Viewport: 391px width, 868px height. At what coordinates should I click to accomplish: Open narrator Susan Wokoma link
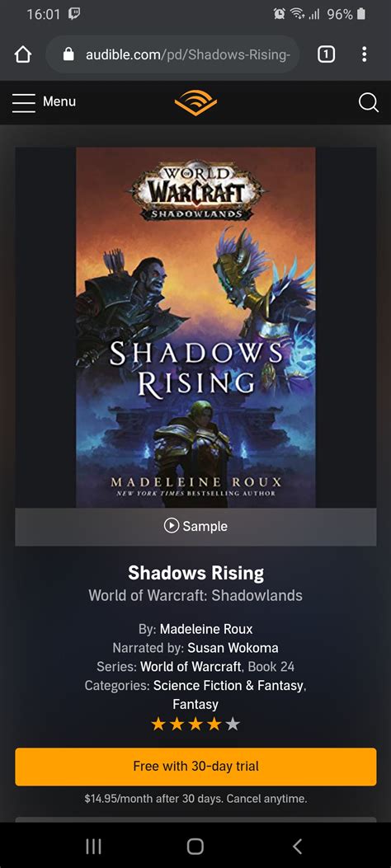click(233, 648)
